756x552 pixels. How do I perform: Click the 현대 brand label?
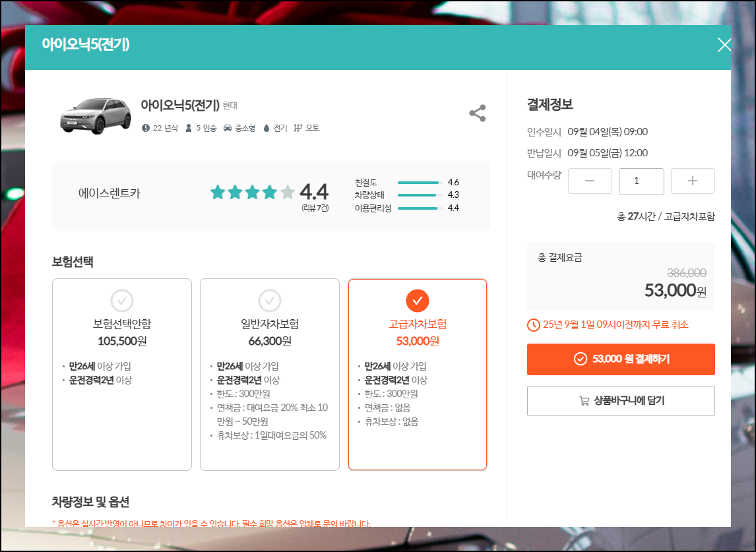[x=230, y=105]
